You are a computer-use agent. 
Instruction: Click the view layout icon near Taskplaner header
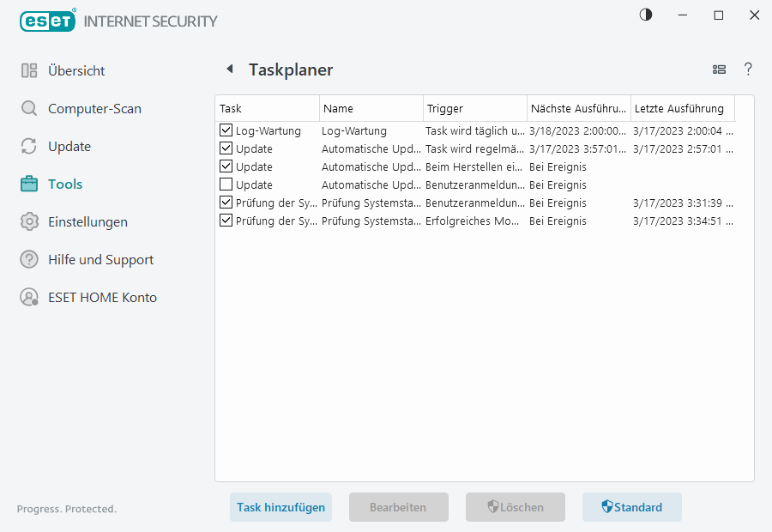point(719,70)
